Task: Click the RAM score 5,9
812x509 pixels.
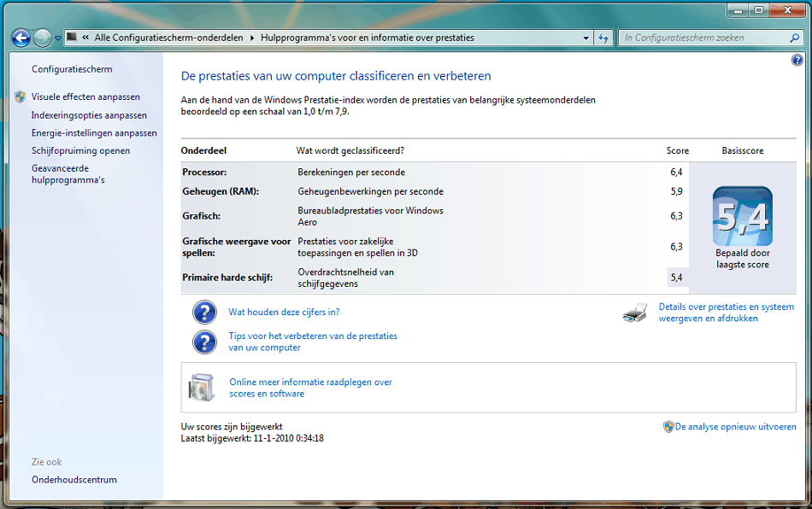Action: [x=676, y=191]
